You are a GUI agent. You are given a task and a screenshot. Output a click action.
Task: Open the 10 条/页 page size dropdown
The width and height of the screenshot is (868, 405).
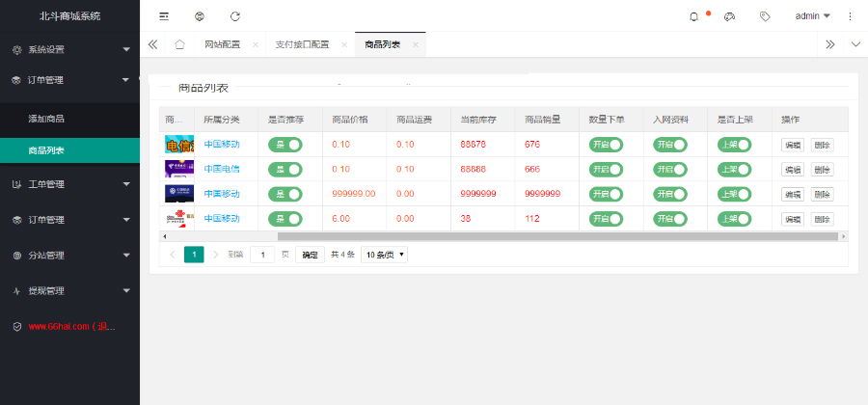click(x=384, y=255)
